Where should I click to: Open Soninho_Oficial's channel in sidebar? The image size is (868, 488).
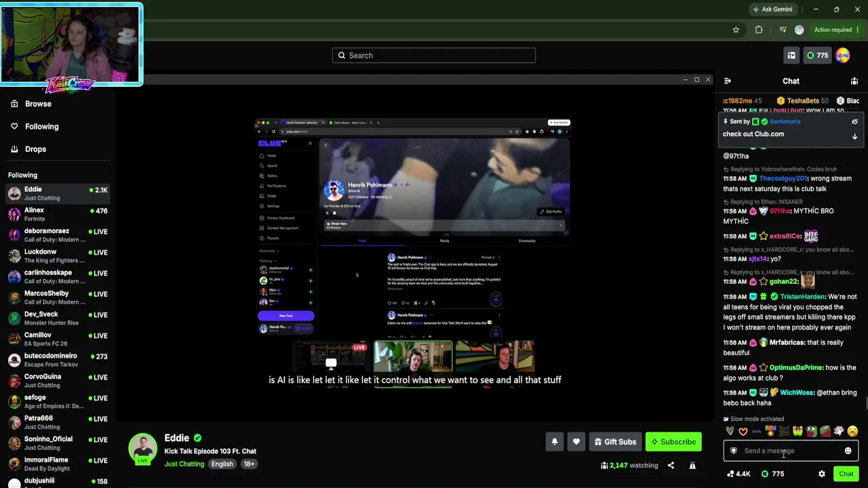(x=58, y=443)
